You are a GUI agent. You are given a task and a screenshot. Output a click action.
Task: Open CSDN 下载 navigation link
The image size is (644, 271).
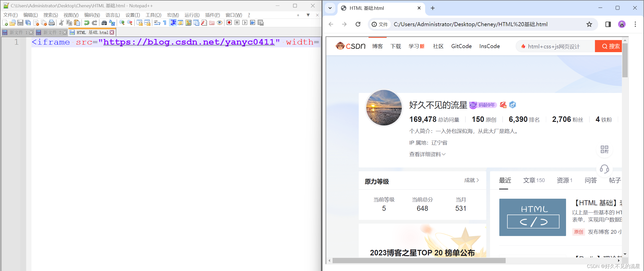click(x=396, y=46)
